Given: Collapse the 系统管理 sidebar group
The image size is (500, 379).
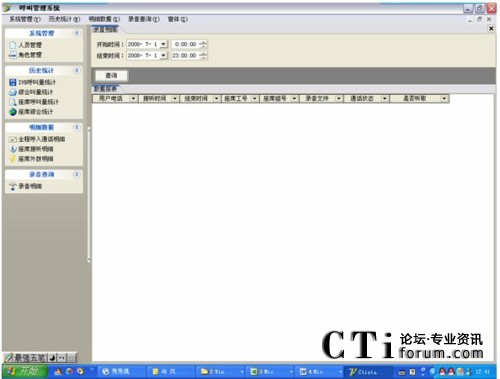Looking at the screenshot, I should tap(77, 33).
